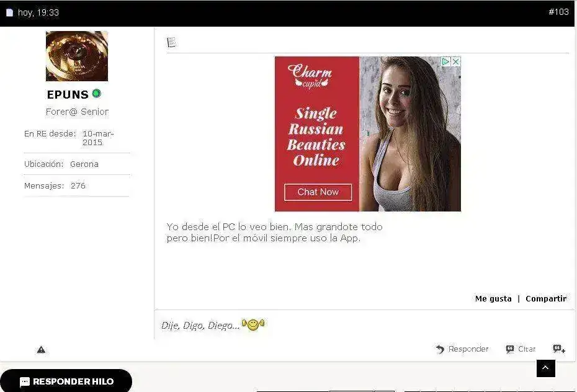This screenshot has height=392, width=577.
Task: Share the post using Compartir
Action: [x=546, y=299]
